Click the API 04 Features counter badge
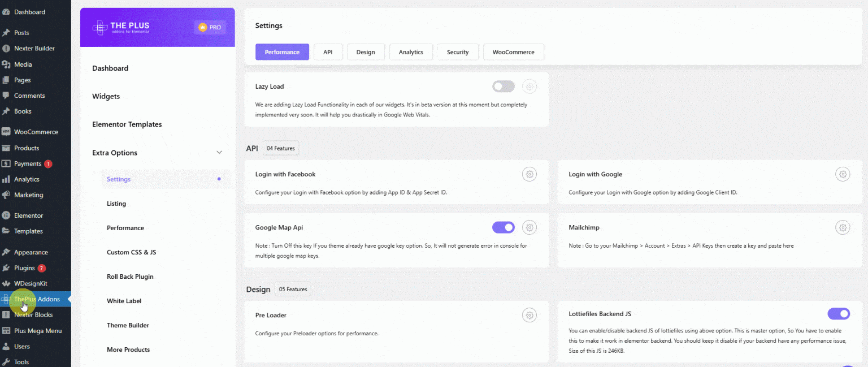The image size is (868, 367). (x=280, y=148)
